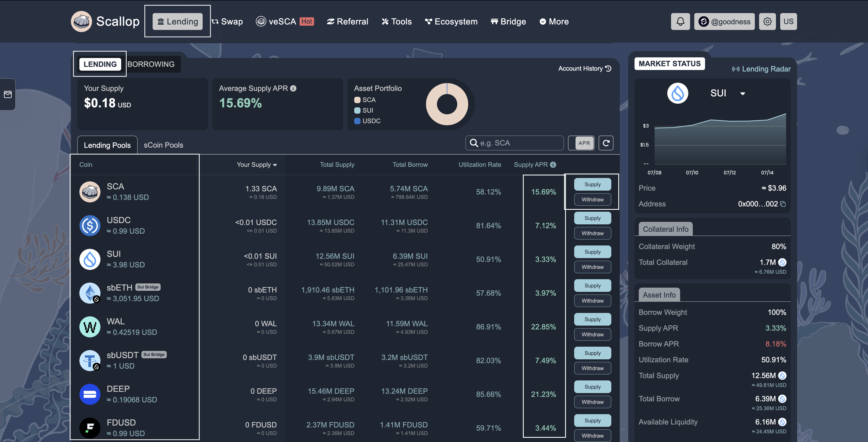Focus the 'e.g. SCA' search field
This screenshot has height=442, width=868.
click(514, 143)
